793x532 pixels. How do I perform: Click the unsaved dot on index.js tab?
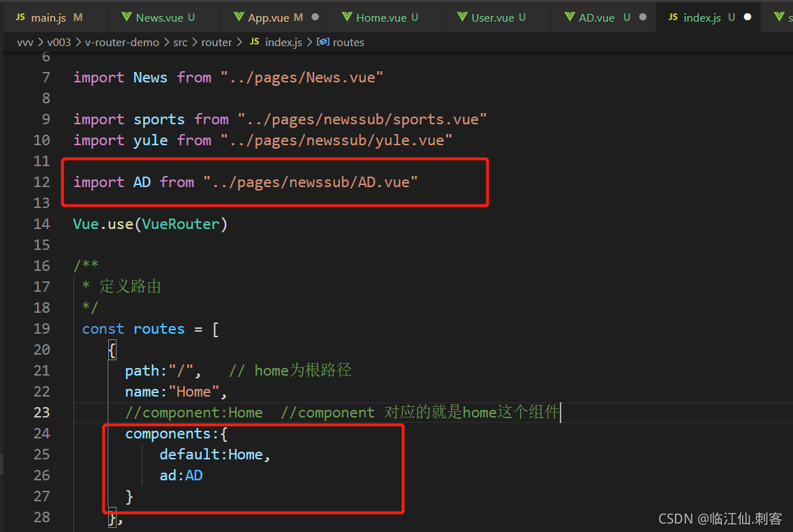coord(748,17)
